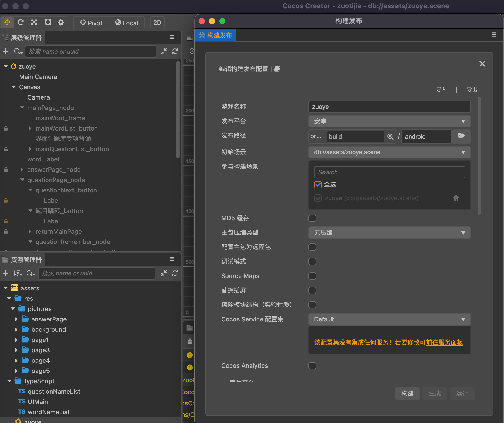Select the rotate tool in toolbar

point(21,22)
